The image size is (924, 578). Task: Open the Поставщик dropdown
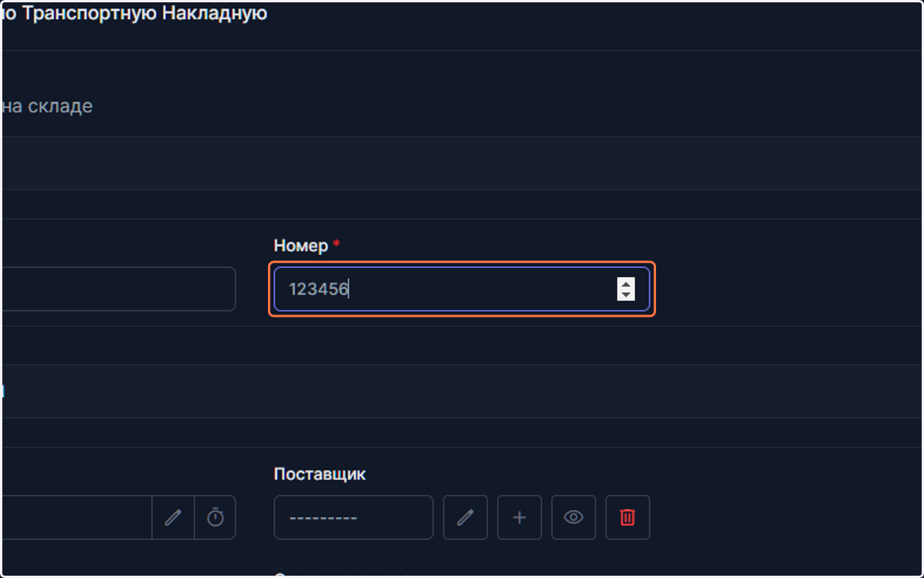point(353,517)
